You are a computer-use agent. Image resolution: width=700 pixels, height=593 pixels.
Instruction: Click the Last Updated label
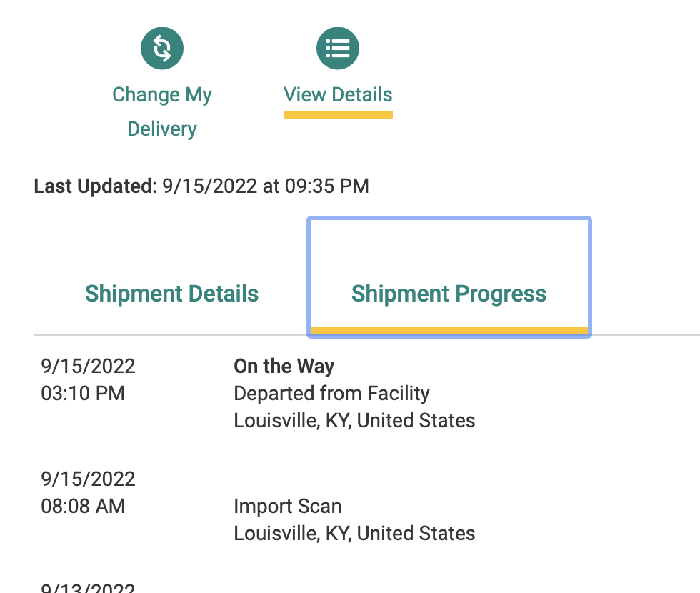coord(95,186)
